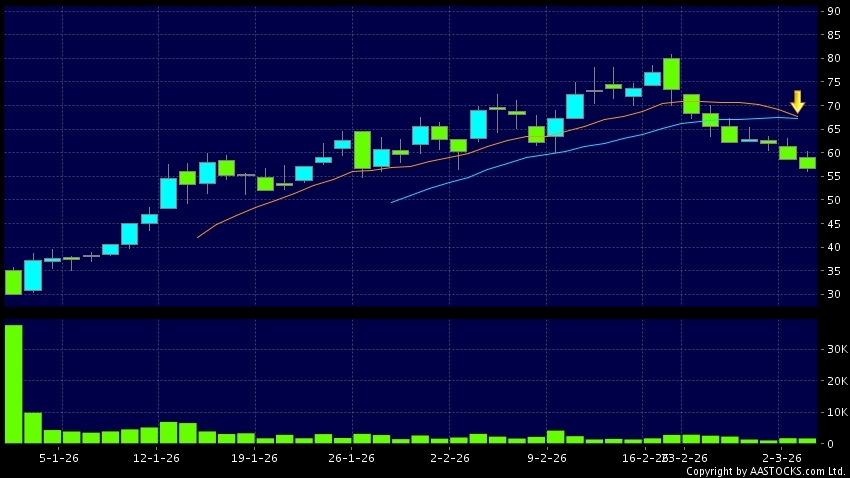Pick the 26-1-26 date label
Image resolution: width=850 pixels, height=478 pixels.
352,458
